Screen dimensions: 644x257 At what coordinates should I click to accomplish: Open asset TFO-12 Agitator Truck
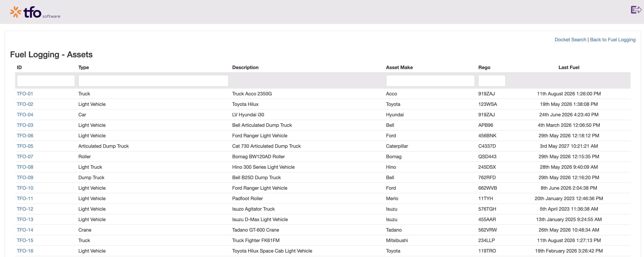point(25,209)
